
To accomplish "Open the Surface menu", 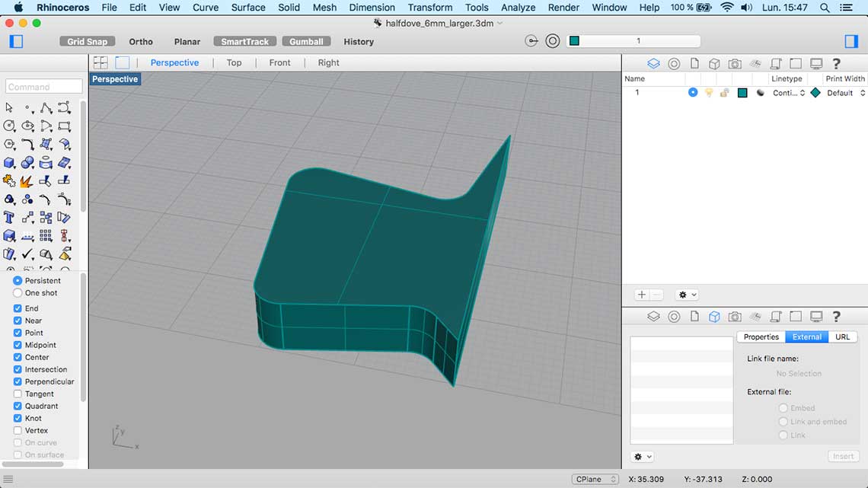I will tap(248, 7).
